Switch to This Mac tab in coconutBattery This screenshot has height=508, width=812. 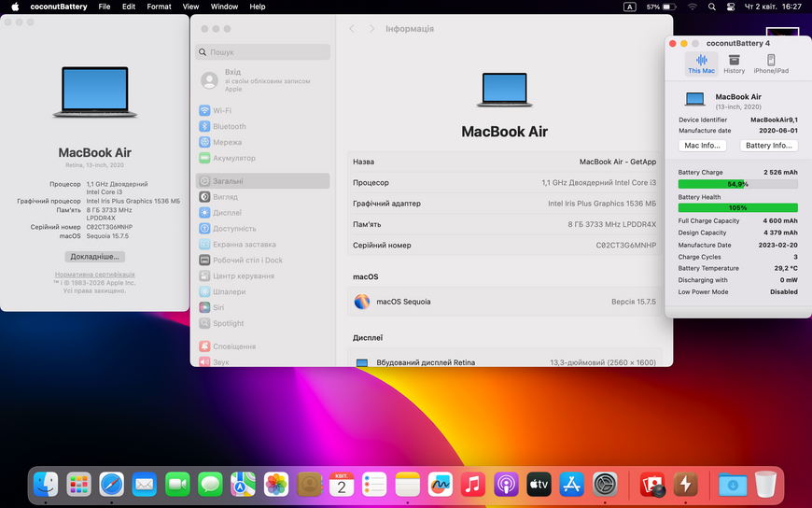click(701, 64)
